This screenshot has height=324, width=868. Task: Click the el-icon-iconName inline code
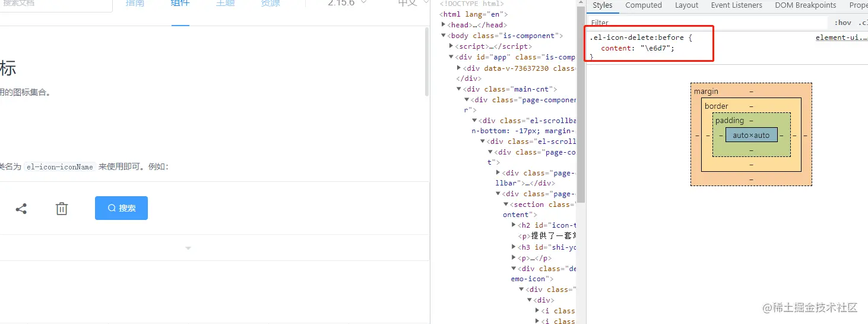60,167
